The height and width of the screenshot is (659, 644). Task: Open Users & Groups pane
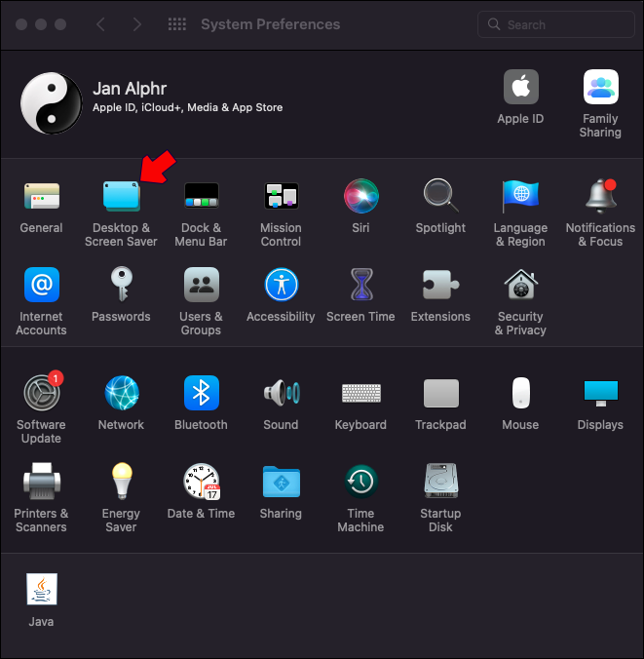202,285
